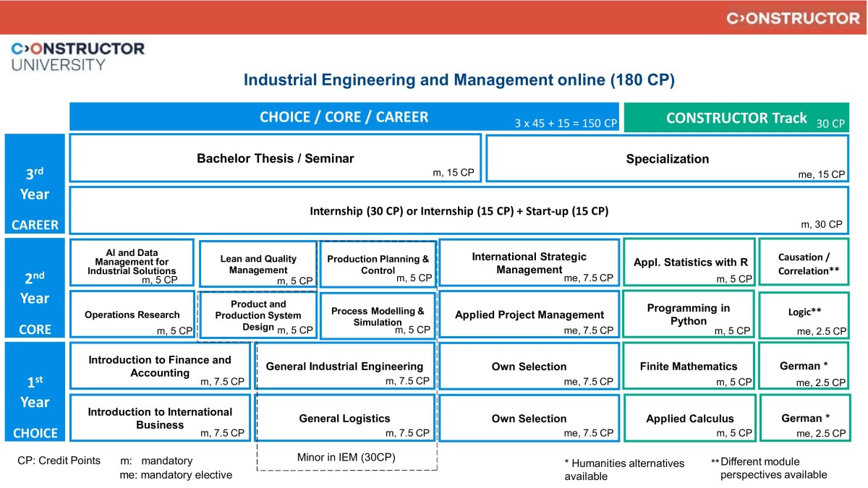
Task: Select the Appl. Statistics with R box
Action: point(689,262)
